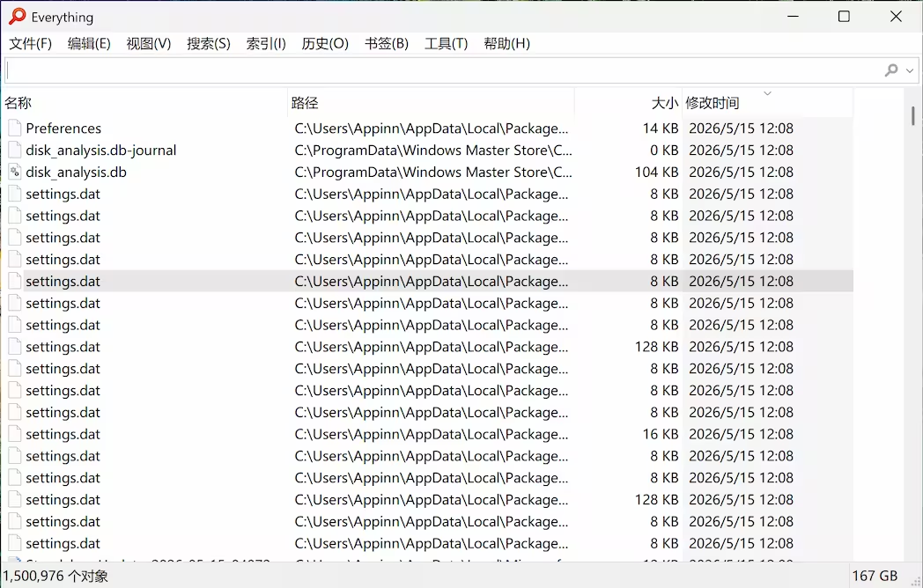This screenshot has height=588, width=923.
Task: Click the Everything app icon in title bar
Action: coord(17,17)
